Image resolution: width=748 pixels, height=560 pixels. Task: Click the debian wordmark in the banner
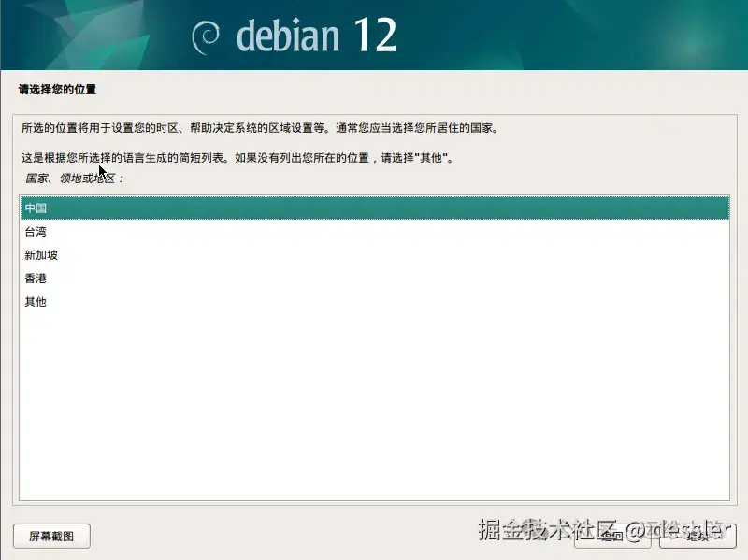coord(288,36)
